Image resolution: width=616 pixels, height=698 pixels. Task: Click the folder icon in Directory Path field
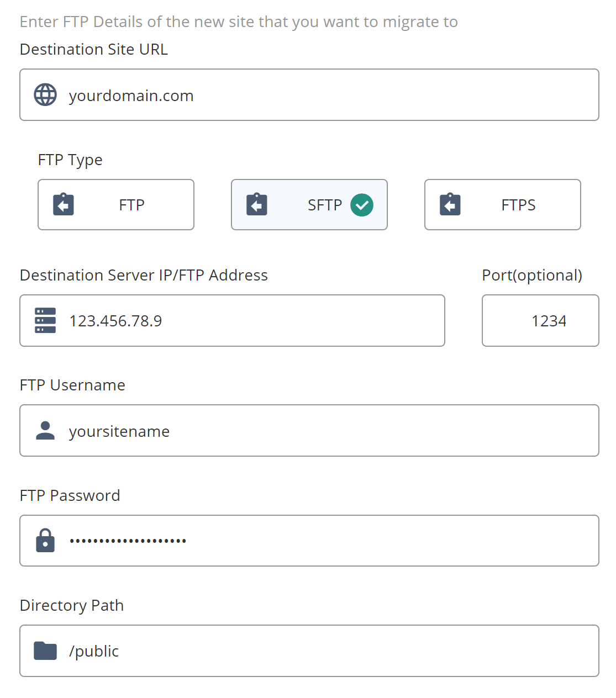pyautogui.click(x=45, y=651)
